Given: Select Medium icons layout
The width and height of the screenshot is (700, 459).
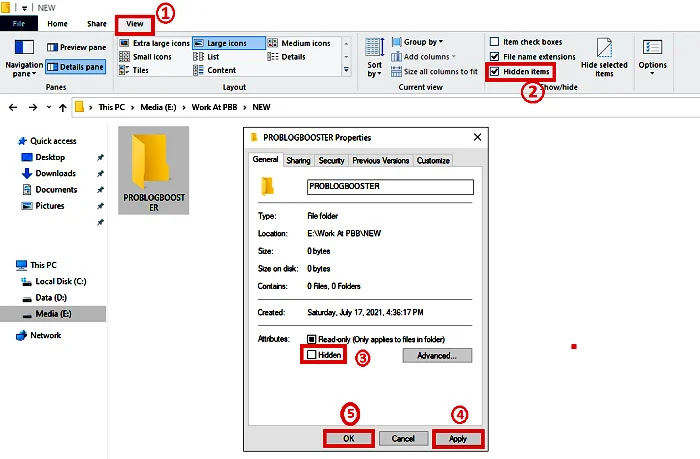Looking at the screenshot, I should coord(299,43).
